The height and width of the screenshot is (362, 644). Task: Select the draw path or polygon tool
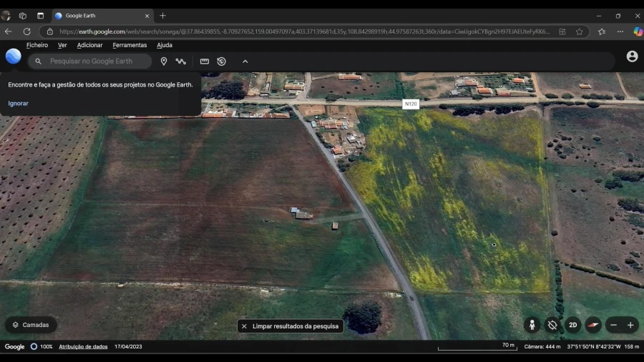[x=181, y=62]
